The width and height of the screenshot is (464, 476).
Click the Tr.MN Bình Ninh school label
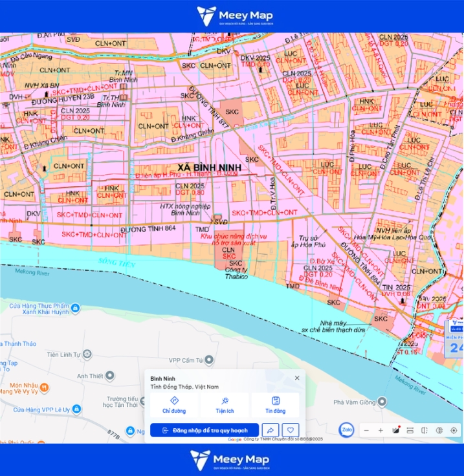124,76
